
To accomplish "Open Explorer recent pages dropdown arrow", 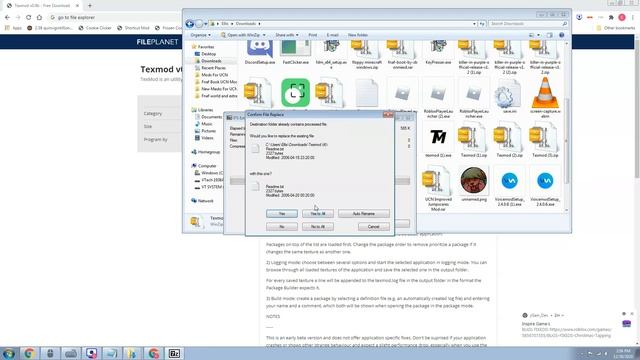I will [x=205, y=24].
